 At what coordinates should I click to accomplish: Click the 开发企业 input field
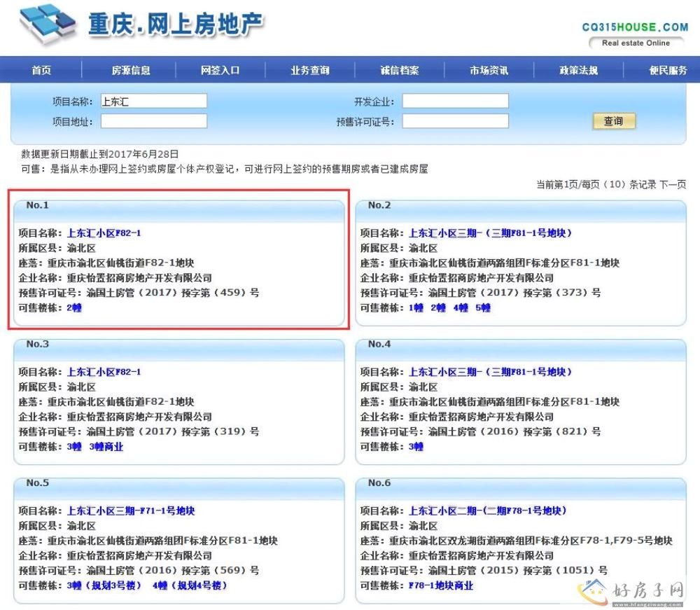455,102
